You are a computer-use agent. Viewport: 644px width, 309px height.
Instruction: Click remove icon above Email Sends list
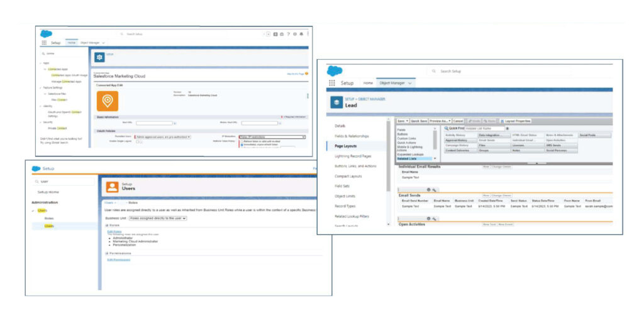coord(429,190)
